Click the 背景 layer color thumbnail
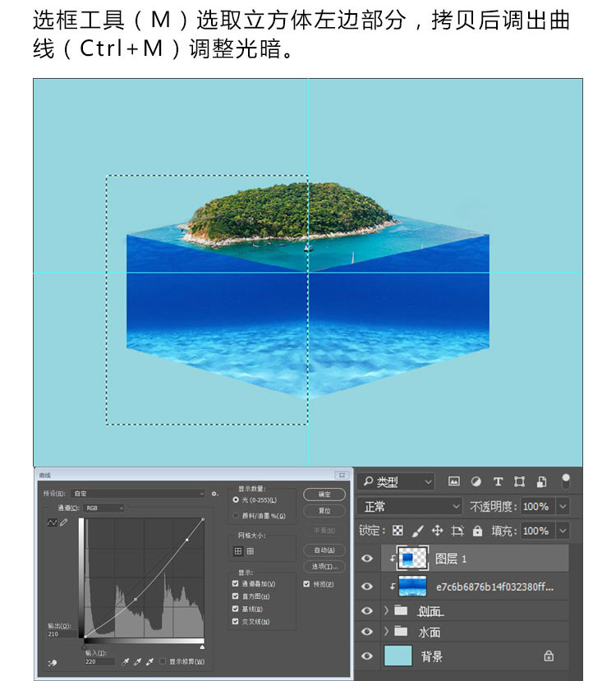 click(398, 656)
